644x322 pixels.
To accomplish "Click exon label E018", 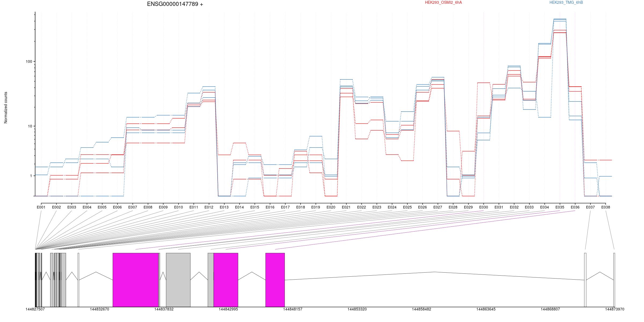I will pyautogui.click(x=301, y=207).
